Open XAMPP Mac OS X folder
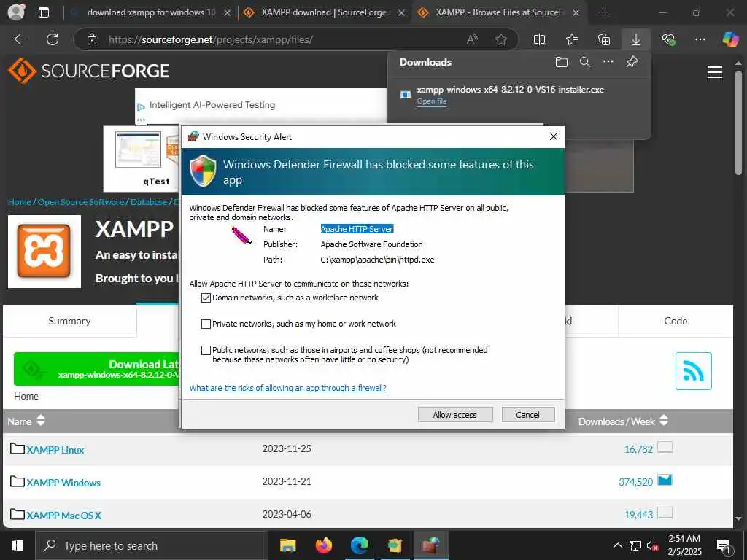Viewport: 747px width, 560px height. click(64, 516)
